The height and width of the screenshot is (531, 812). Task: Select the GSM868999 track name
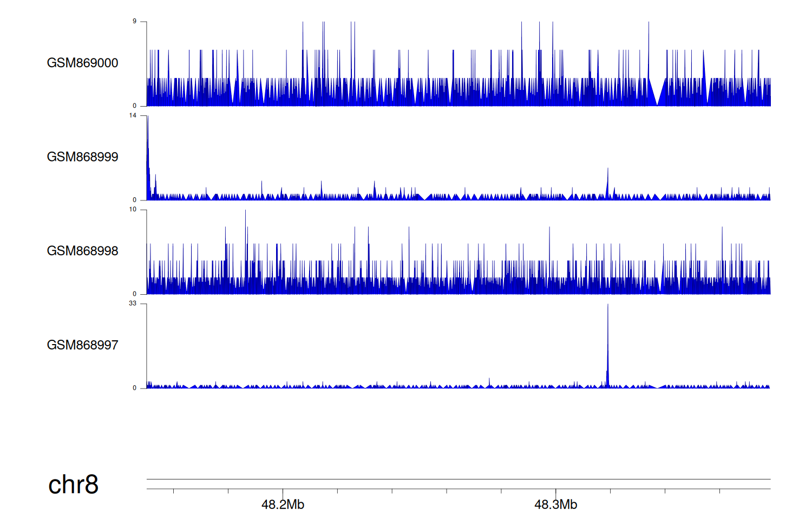tap(82, 157)
